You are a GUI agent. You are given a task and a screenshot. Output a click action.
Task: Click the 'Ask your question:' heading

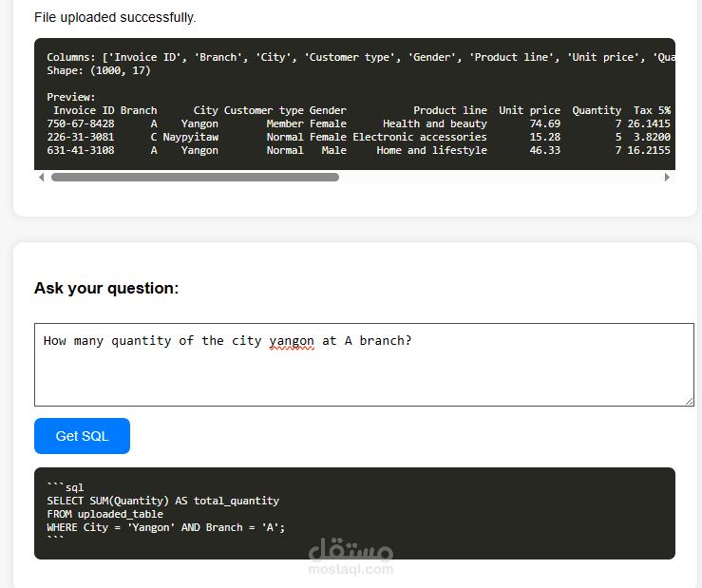(106, 288)
